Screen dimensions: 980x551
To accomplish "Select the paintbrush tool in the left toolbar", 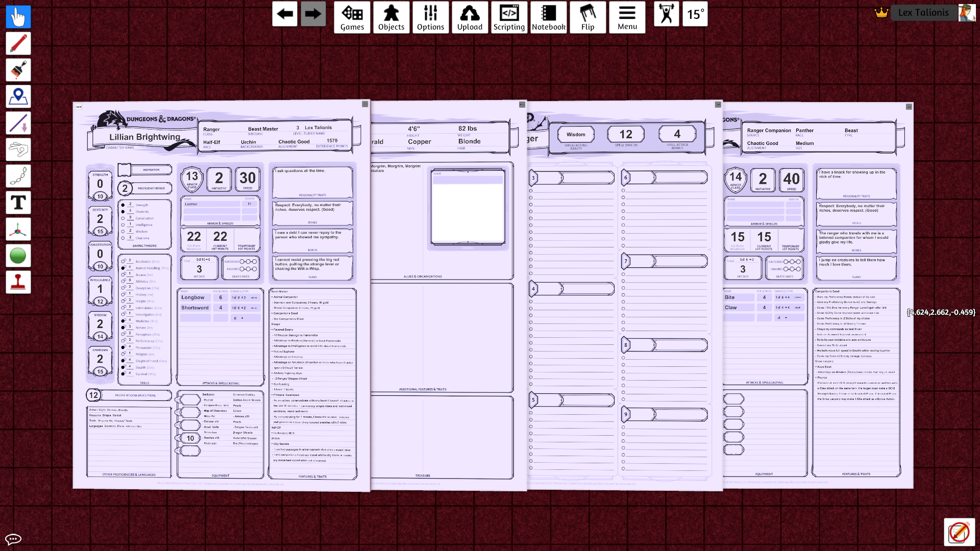I will [18, 70].
